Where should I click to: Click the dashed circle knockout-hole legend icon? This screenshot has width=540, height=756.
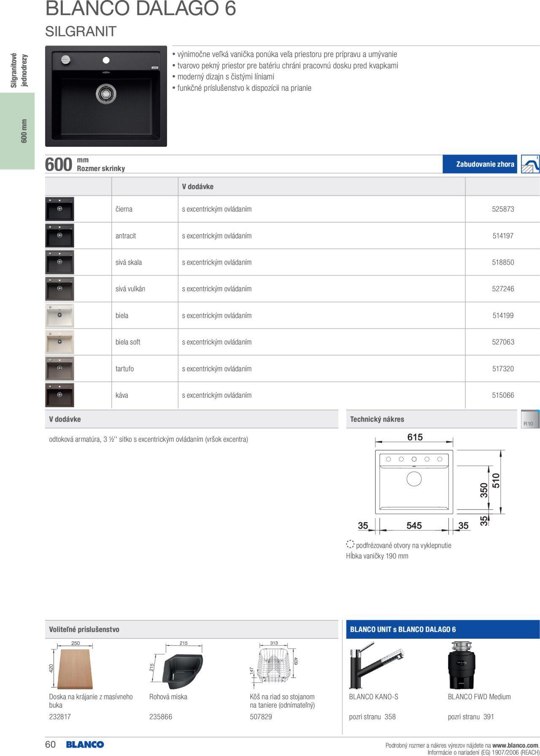click(350, 544)
